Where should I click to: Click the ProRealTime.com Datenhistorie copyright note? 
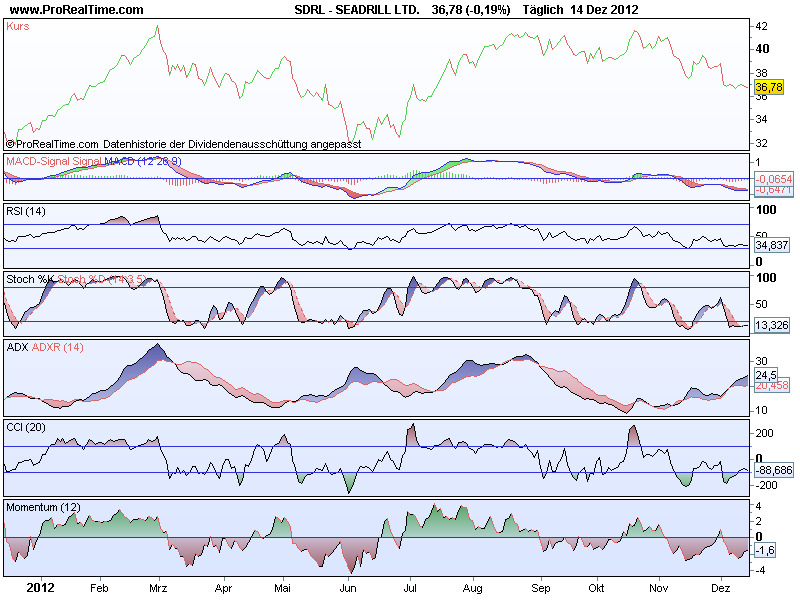coord(184,144)
